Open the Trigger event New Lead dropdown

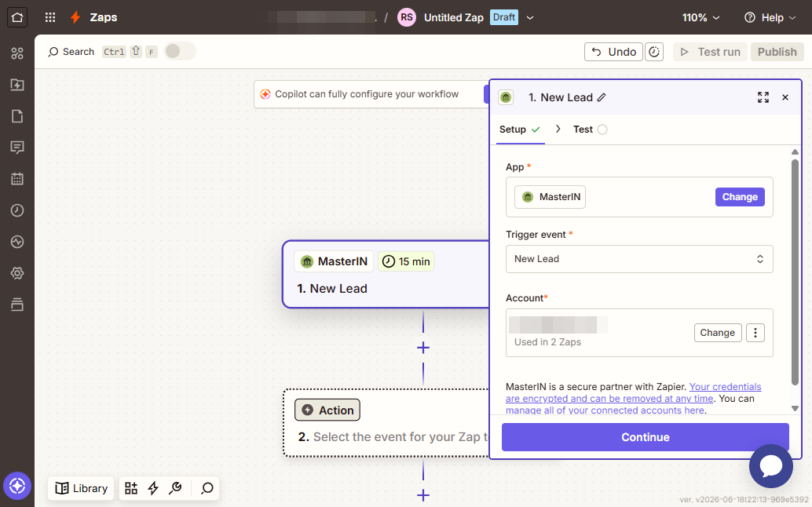point(639,259)
